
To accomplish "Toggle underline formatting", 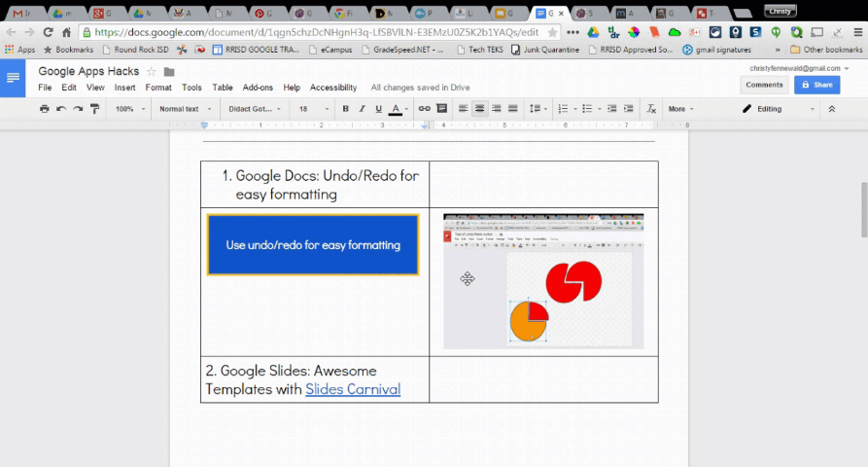I will click(379, 109).
